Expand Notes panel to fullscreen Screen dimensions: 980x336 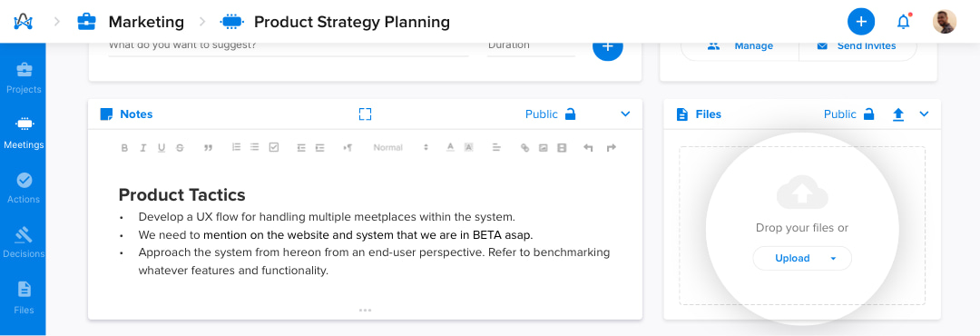pyautogui.click(x=365, y=114)
